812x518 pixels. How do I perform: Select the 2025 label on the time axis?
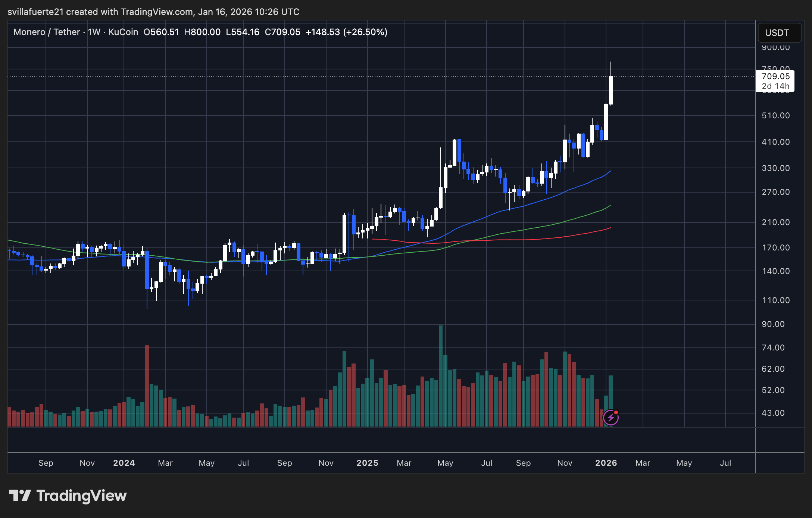click(367, 463)
